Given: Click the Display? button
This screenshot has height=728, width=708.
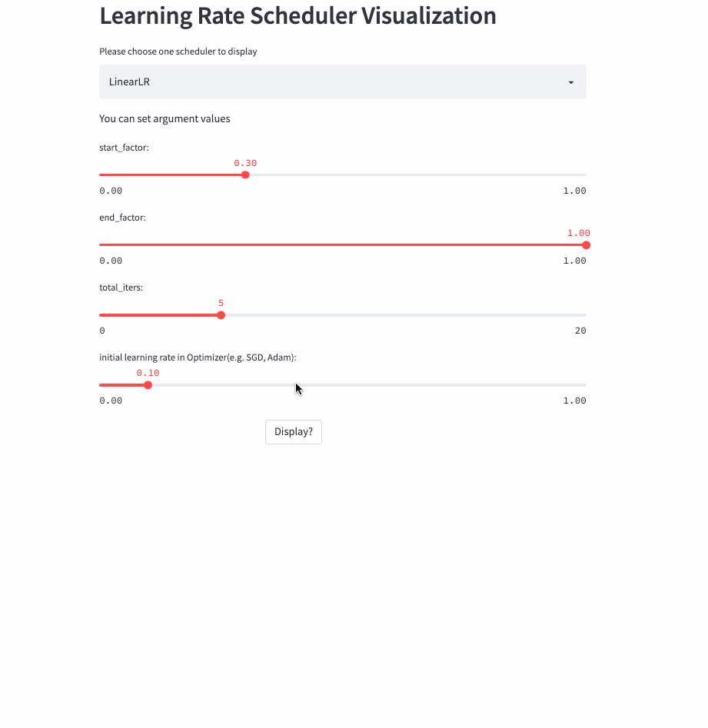Looking at the screenshot, I should pyautogui.click(x=293, y=432).
